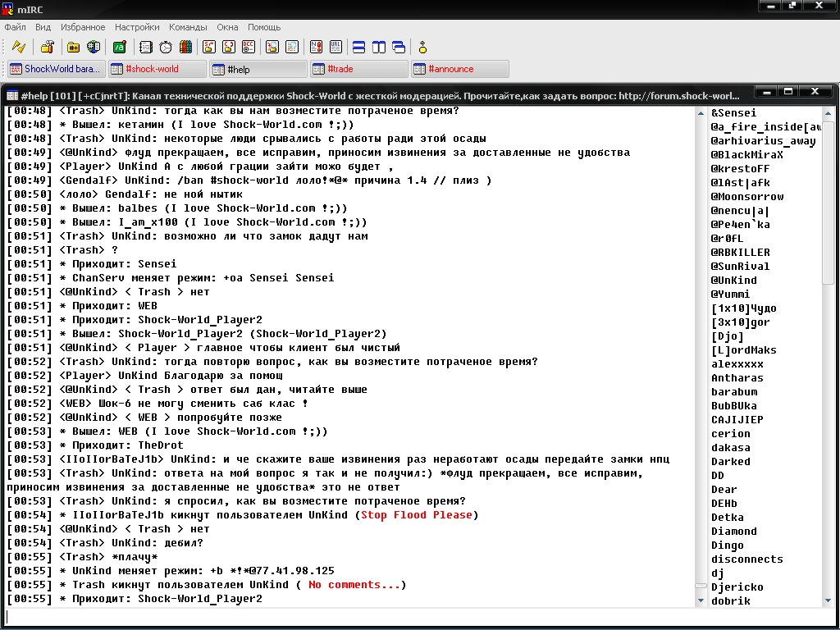Image resolution: width=840 pixels, height=630 pixels.
Task: Open the Channels folder toolbar icon
Action: 73,47
